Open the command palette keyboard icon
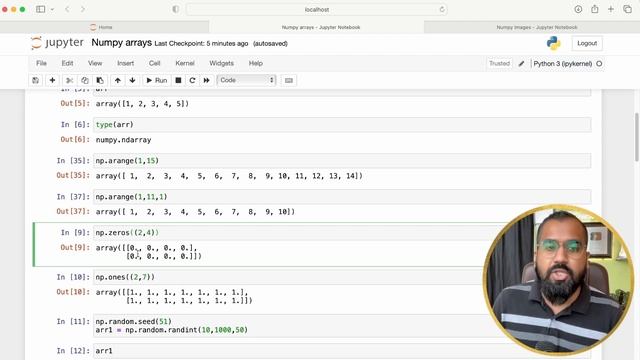The width and height of the screenshot is (640, 360). (289, 80)
